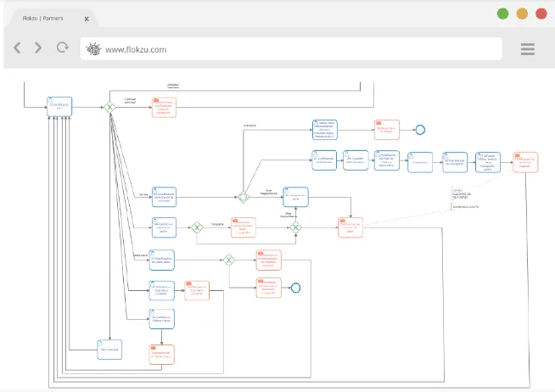Viewport: 555px width, 392px height.
Task: Select the orange task linked by dotted line to annotation
Action: pos(350,227)
